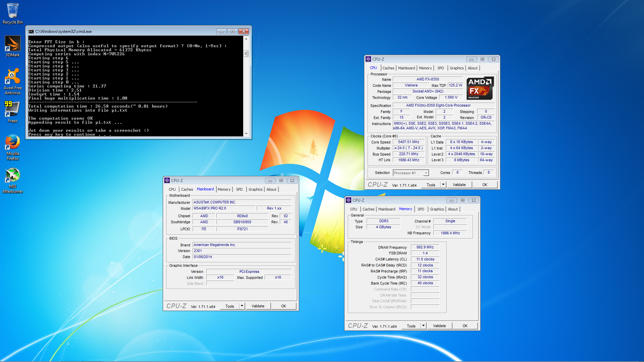
Task: Click the cmd.exe scrollbar down arrow
Action: (x=246, y=133)
